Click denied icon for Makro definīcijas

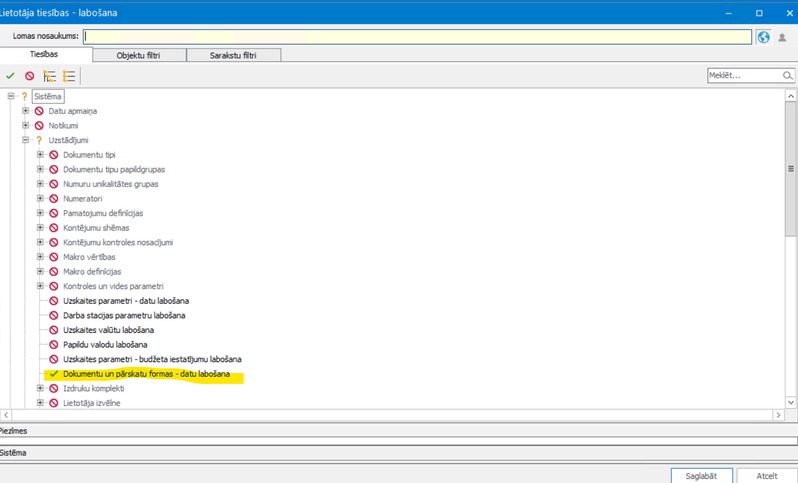tap(53, 272)
